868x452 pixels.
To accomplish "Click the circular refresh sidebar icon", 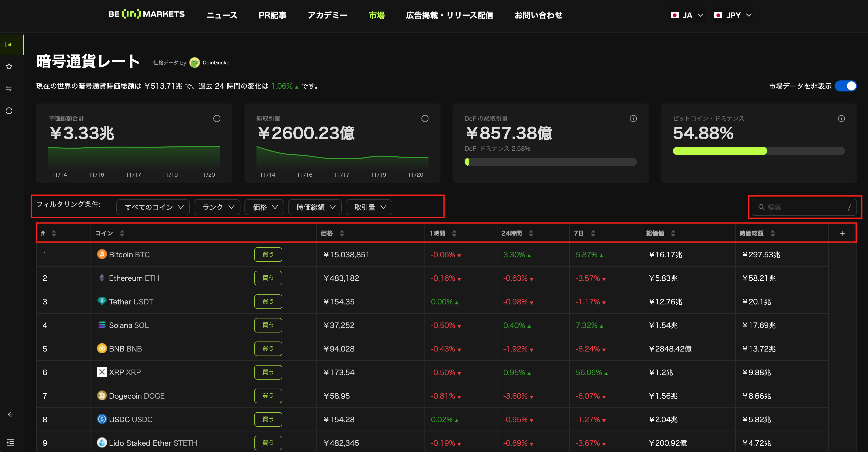I will point(9,111).
